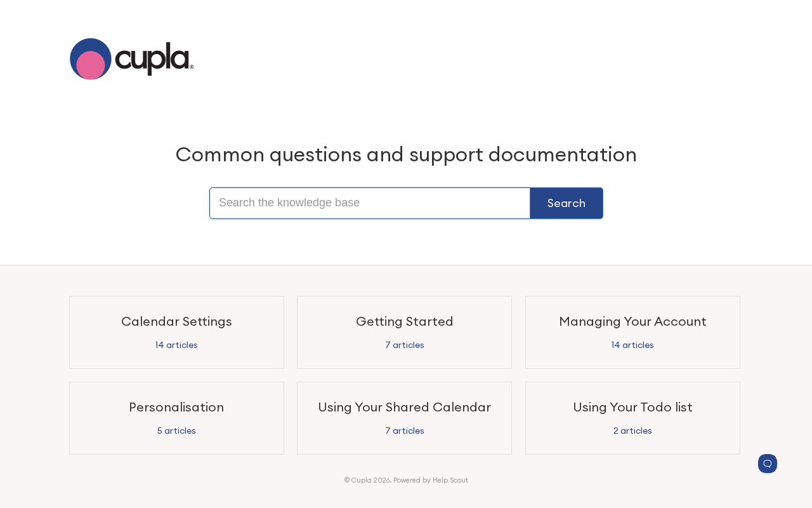Click "7 articles" under Using Your Shared Calendar
The image size is (812, 508).
404,431
